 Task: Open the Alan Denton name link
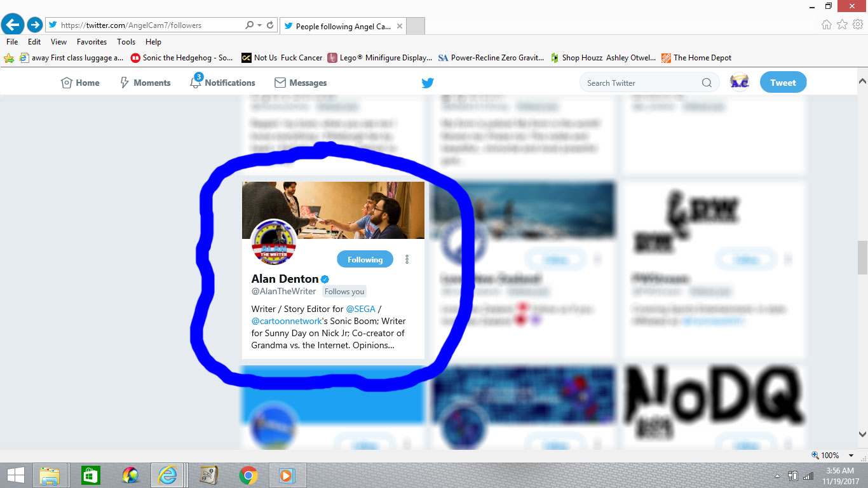coord(285,278)
